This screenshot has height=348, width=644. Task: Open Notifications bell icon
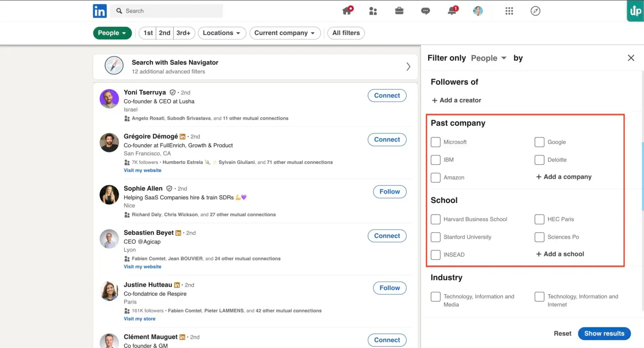pos(452,10)
